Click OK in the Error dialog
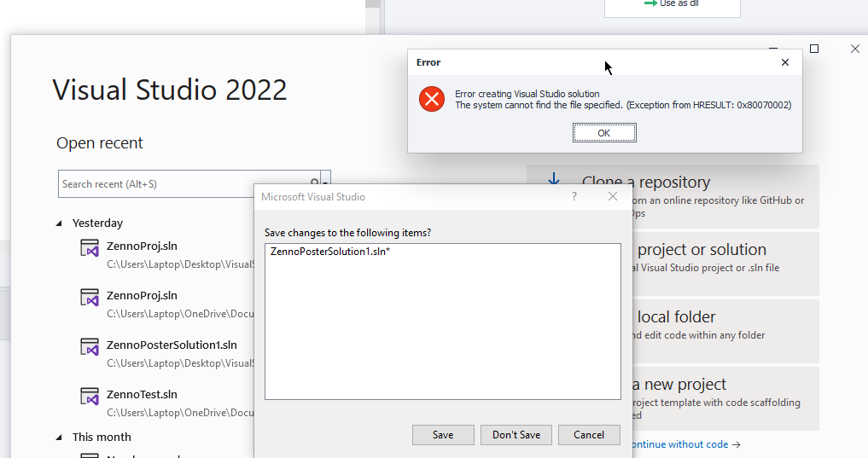 604,133
